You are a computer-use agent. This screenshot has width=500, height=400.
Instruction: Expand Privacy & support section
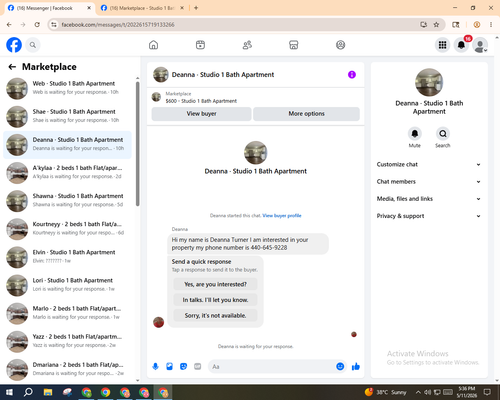coord(429,216)
